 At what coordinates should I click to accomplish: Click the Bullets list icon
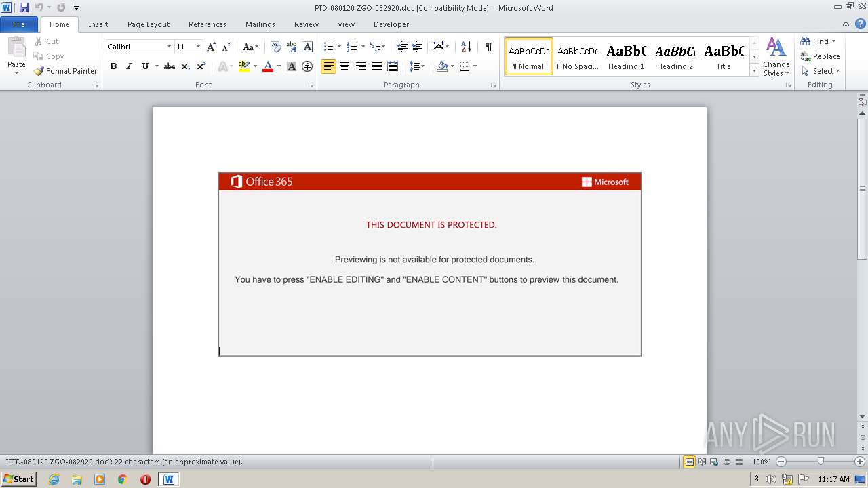pyautogui.click(x=329, y=47)
